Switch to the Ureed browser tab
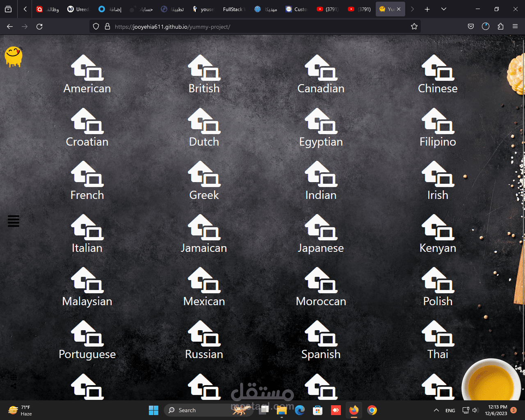The height and width of the screenshot is (420, 525). (78, 9)
